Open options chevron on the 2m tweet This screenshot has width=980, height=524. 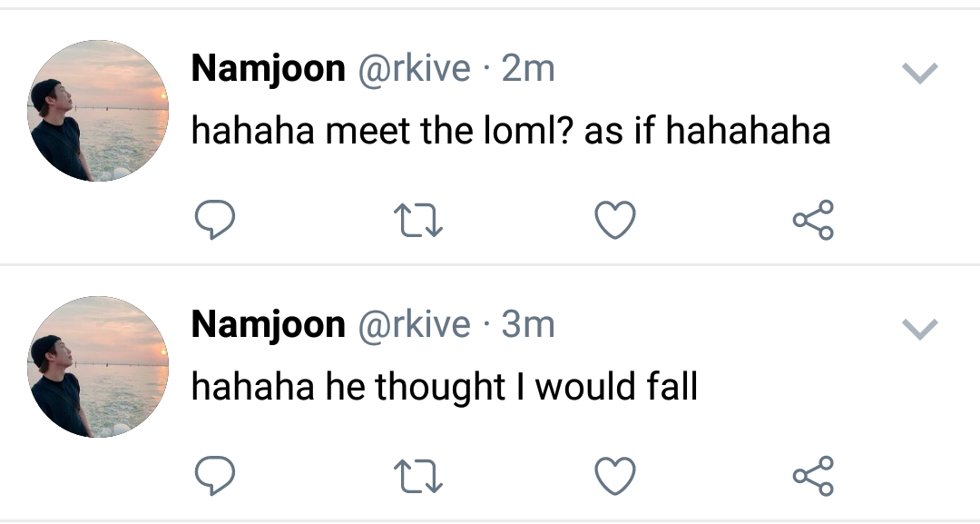coord(921,74)
